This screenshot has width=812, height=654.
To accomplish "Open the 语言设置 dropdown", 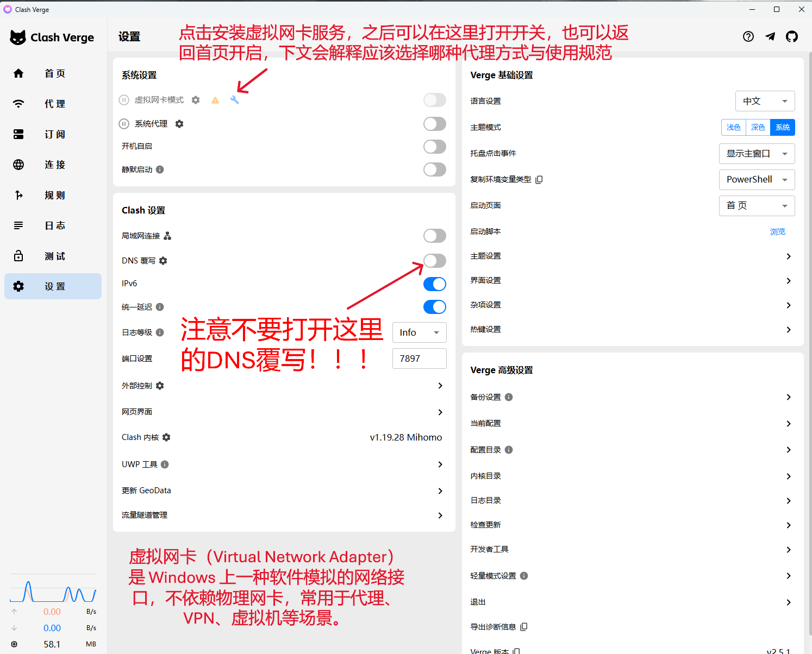I will click(x=765, y=101).
